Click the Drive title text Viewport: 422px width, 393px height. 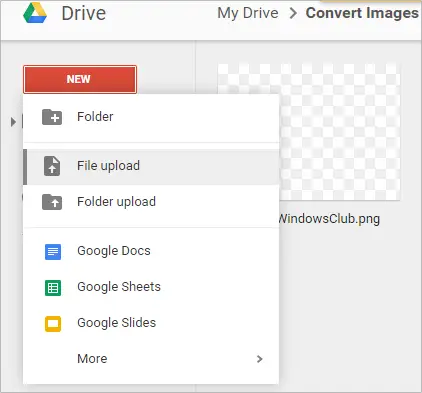tap(84, 13)
